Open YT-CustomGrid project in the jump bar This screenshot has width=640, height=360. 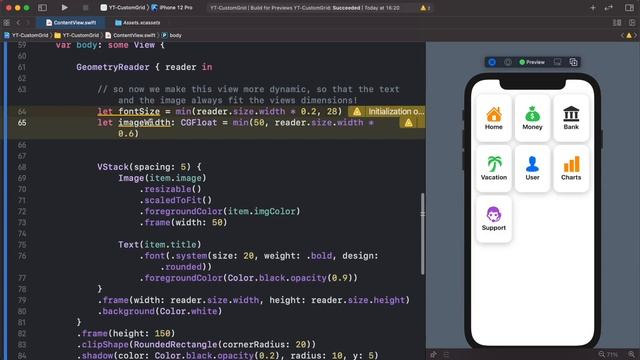click(27, 35)
